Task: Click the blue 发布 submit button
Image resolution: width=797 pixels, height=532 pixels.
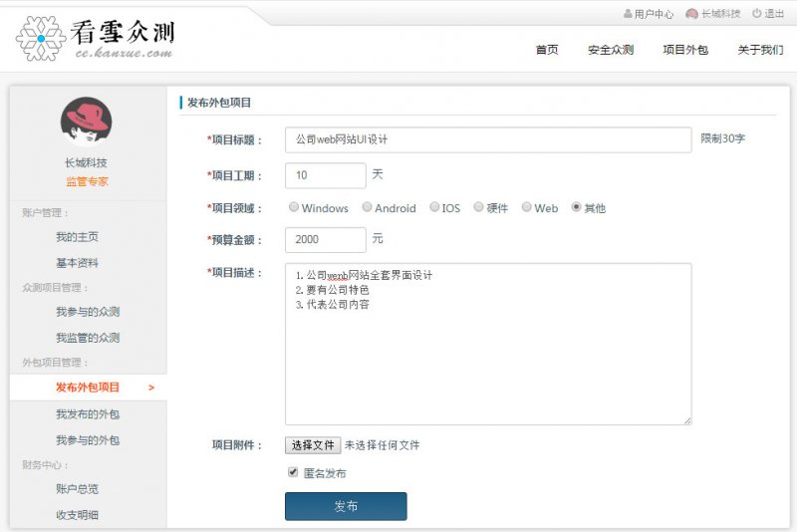Action: tap(346, 506)
